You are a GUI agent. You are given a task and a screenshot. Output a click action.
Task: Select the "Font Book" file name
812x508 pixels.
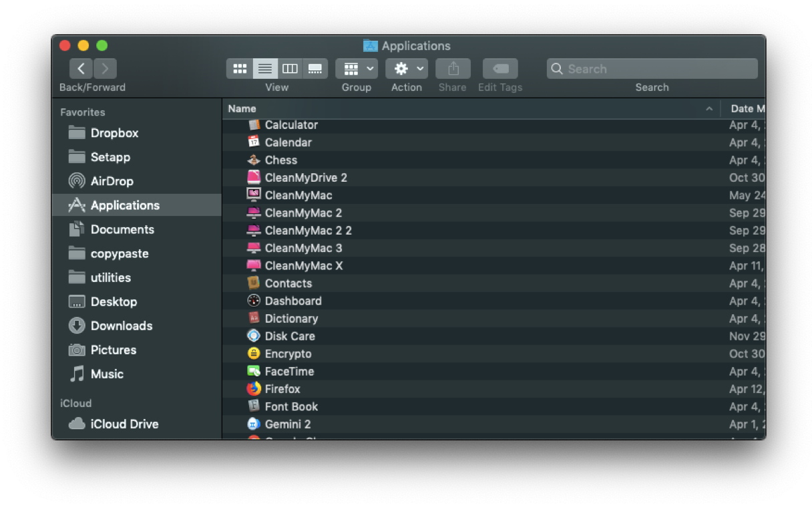[291, 406]
